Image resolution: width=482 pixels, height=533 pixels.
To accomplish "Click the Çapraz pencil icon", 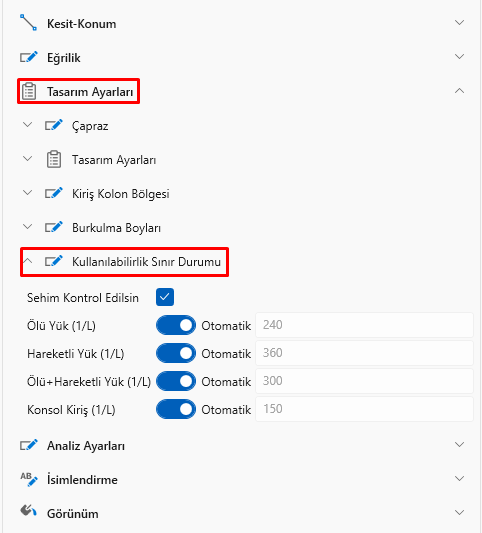I will [54, 125].
